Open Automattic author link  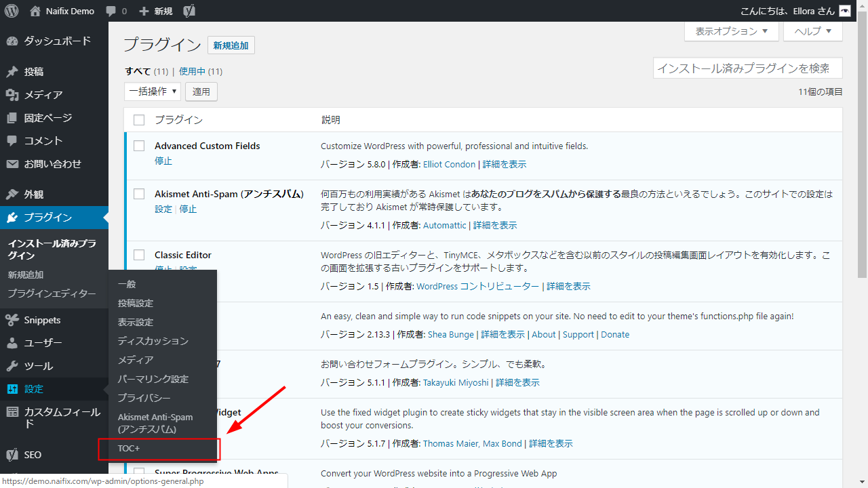pos(445,225)
